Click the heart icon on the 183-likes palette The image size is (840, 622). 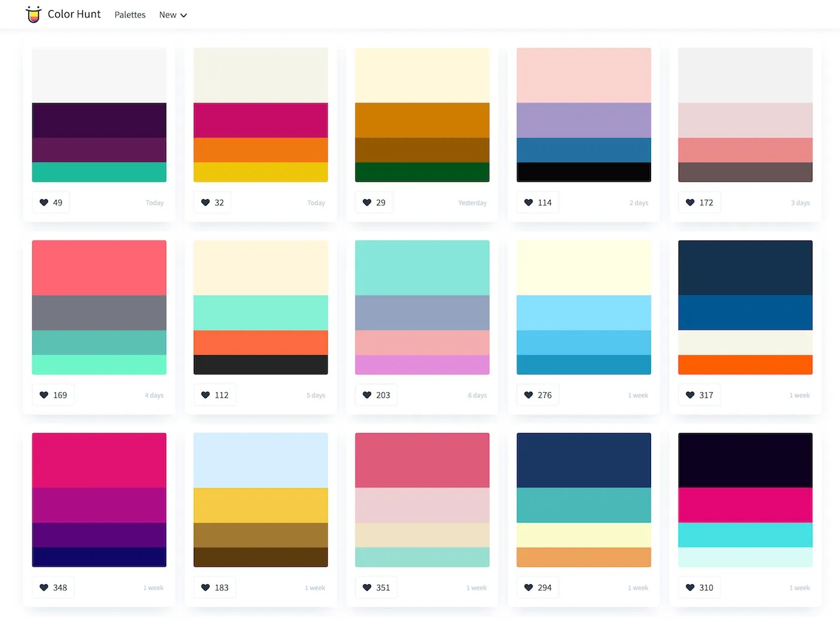pyautogui.click(x=205, y=587)
